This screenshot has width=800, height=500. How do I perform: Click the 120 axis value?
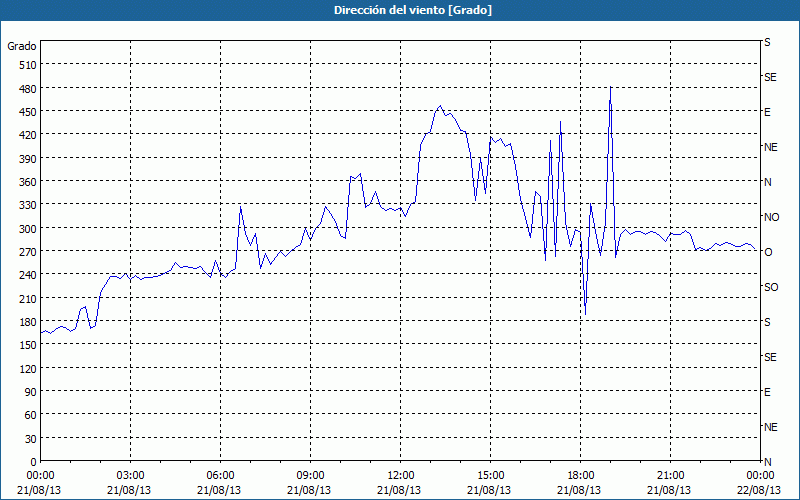28,369
